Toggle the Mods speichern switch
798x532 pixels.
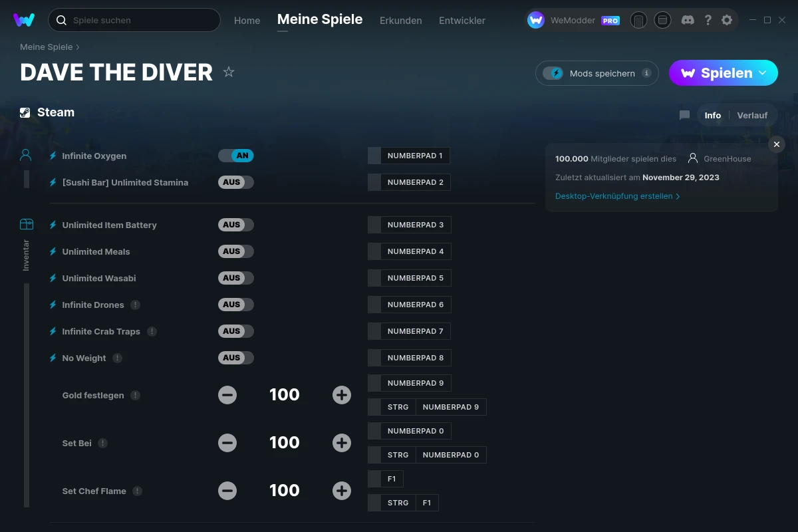553,73
